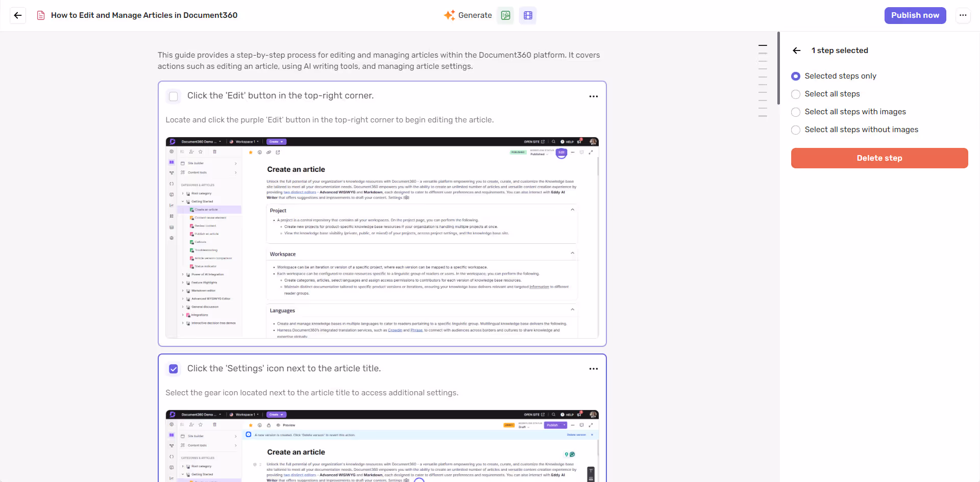Image resolution: width=980 pixels, height=482 pixels.
Task: Open the header more options menu
Action: [963, 15]
